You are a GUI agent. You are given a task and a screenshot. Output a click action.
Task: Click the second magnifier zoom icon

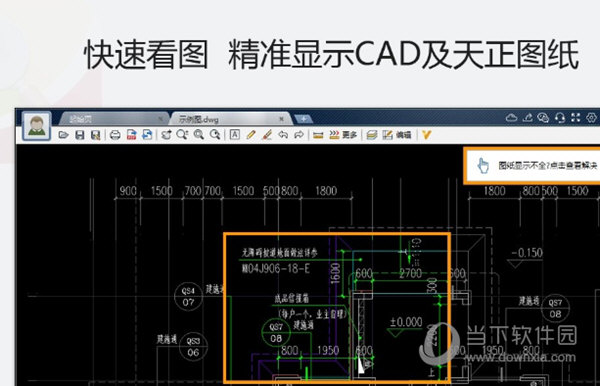tap(199, 135)
